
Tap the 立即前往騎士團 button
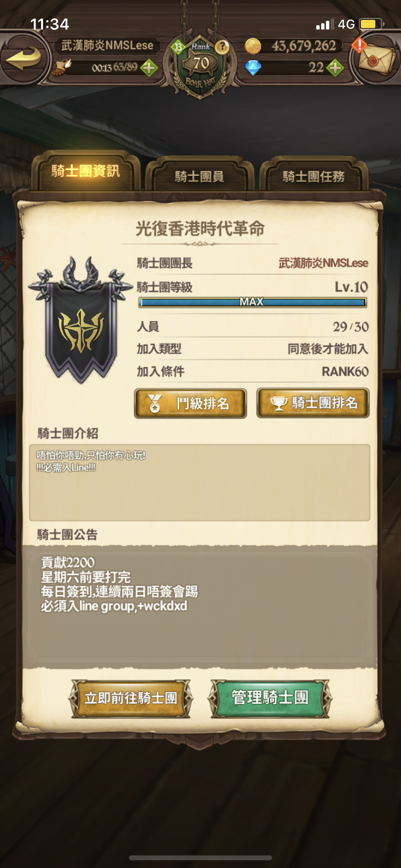(x=131, y=698)
